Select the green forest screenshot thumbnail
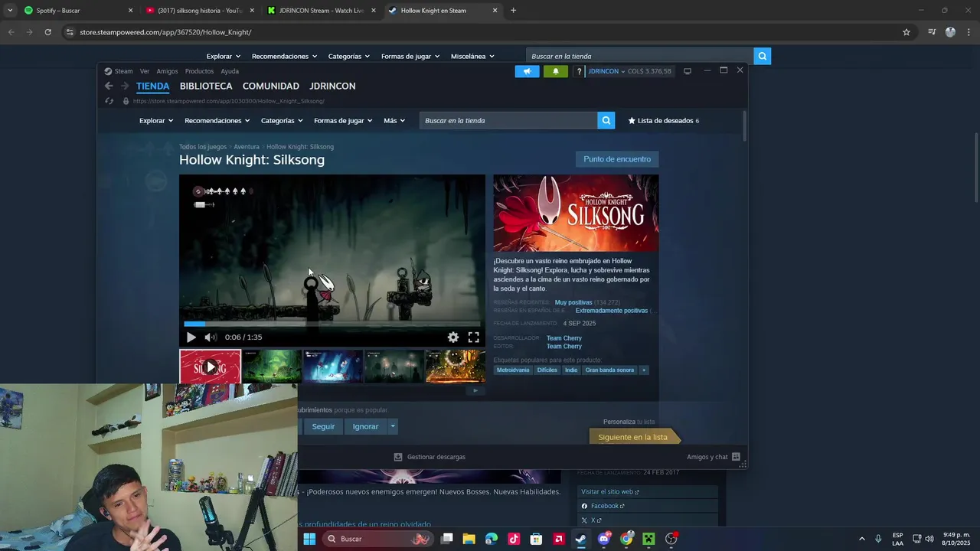This screenshot has height=551, width=980. [x=272, y=366]
